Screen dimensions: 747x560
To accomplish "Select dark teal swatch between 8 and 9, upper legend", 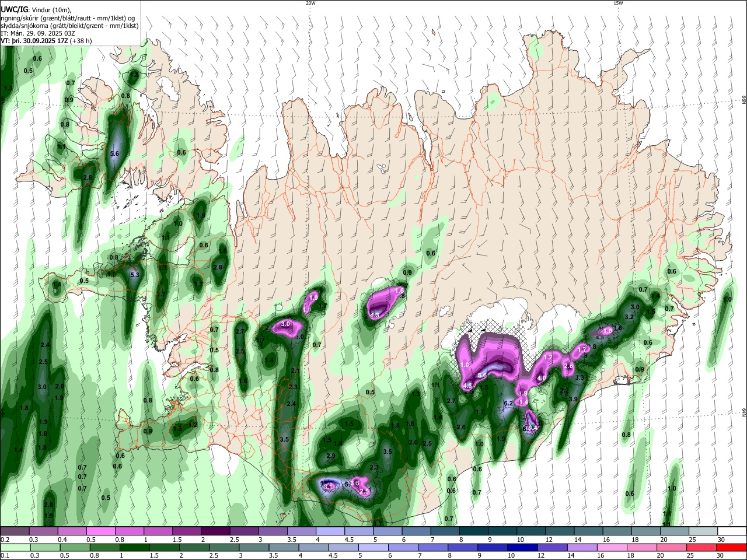I will coord(474,531).
